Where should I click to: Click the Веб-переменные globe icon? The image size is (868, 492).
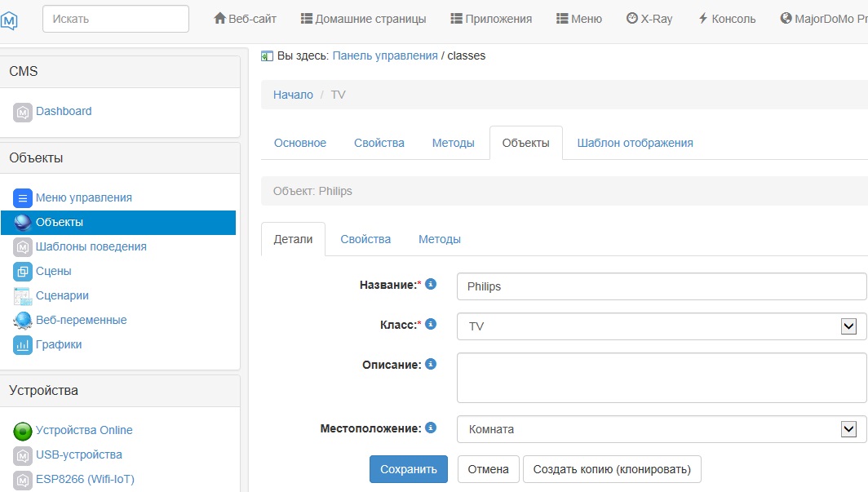[23, 321]
